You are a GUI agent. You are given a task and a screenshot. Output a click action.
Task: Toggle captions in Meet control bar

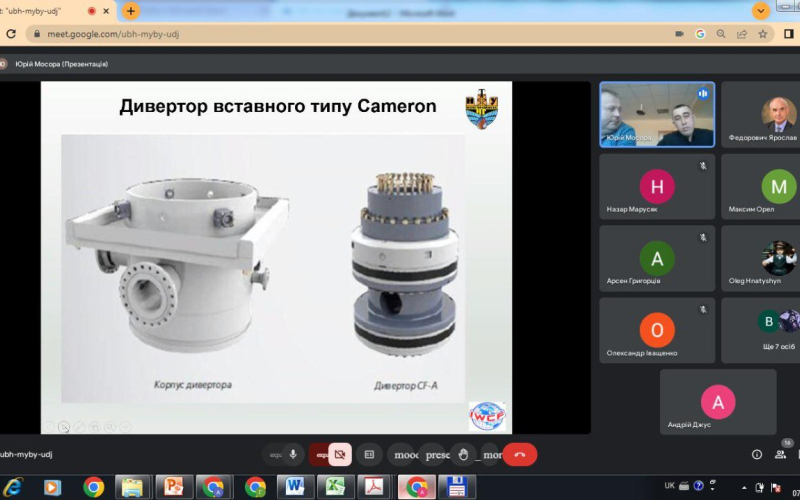(x=369, y=455)
